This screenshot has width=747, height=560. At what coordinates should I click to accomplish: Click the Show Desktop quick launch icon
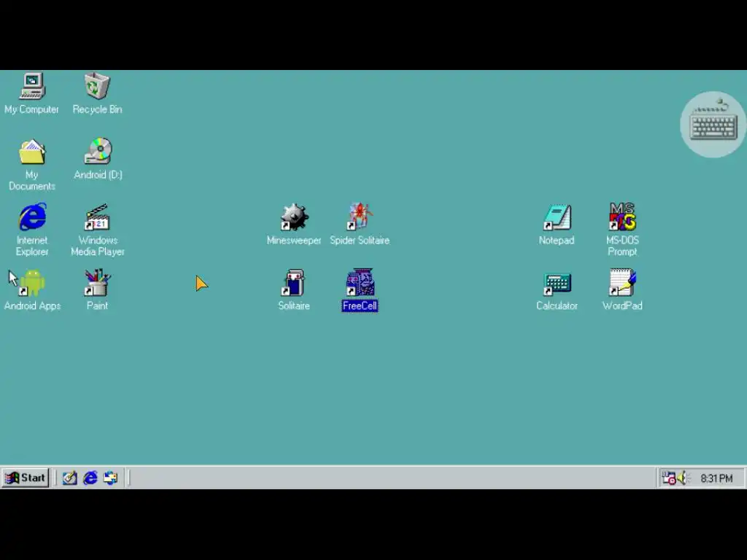pos(69,478)
